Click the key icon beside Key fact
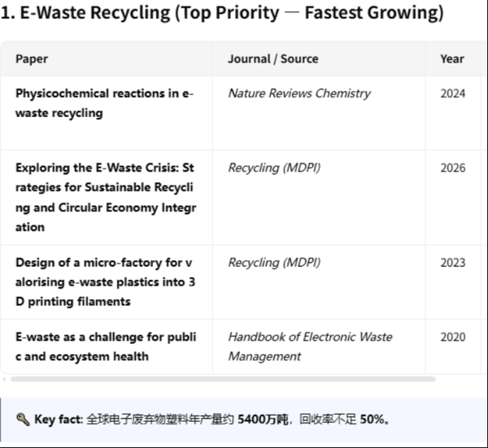 [23, 420]
